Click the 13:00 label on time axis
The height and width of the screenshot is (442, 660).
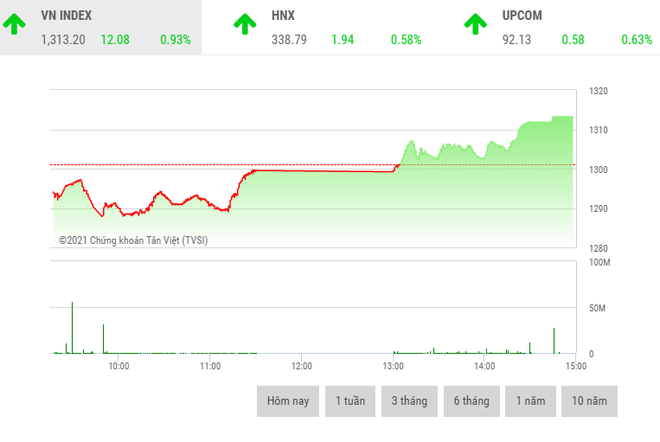[393, 367]
